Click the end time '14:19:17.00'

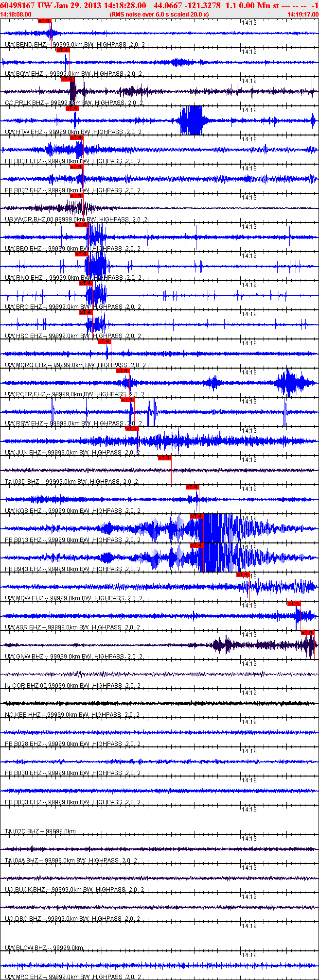pyautogui.click(x=302, y=15)
